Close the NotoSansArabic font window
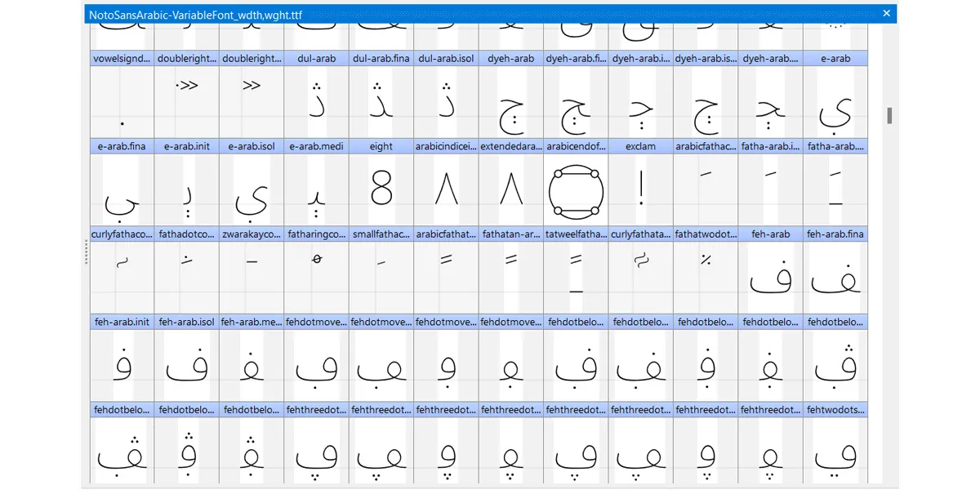Image resolution: width=980 pixels, height=490 pixels. pos(886,13)
